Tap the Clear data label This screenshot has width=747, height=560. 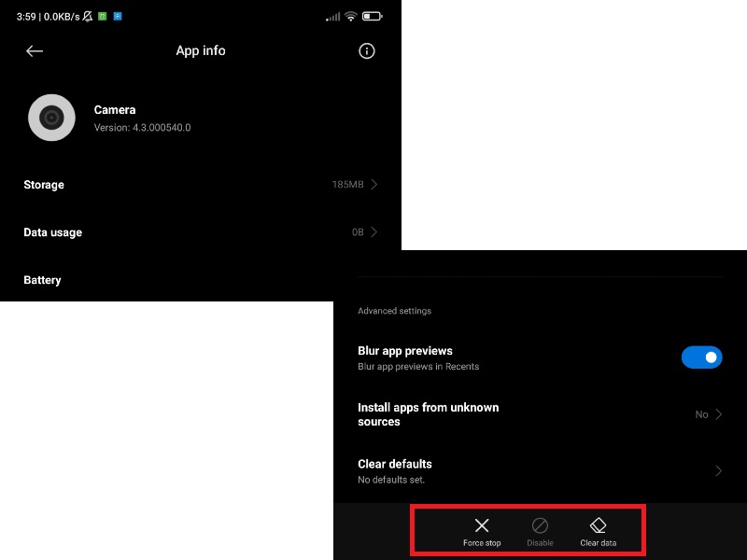click(598, 543)
